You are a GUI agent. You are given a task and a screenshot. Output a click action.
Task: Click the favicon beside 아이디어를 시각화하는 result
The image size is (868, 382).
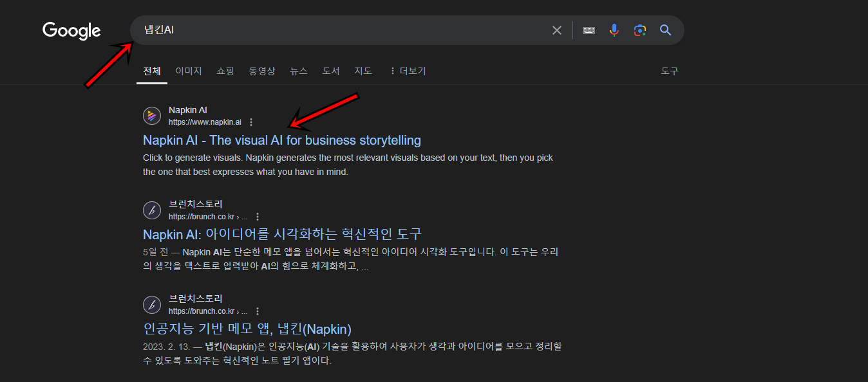point(152,210)
